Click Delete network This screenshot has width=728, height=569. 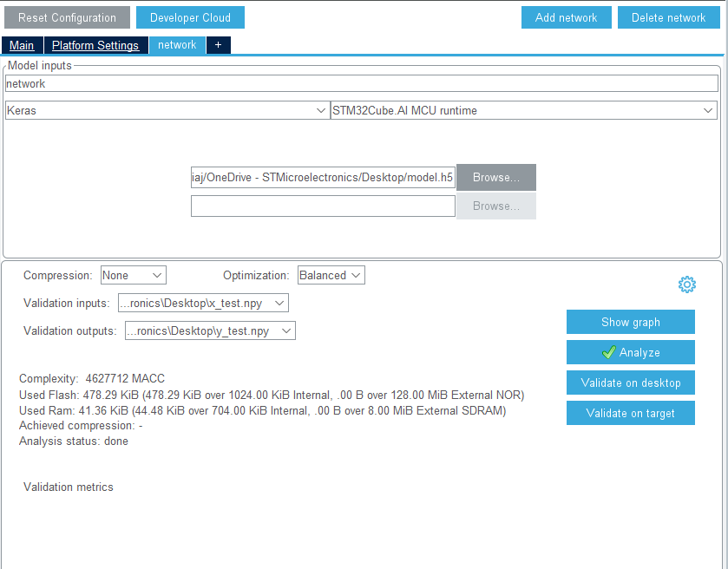(x=668, y=16)
